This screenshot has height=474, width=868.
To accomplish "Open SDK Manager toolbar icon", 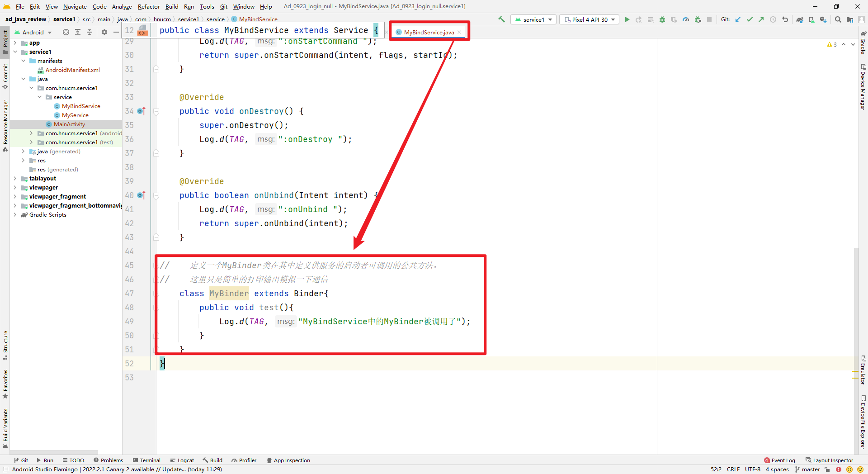I will [823, 19].
